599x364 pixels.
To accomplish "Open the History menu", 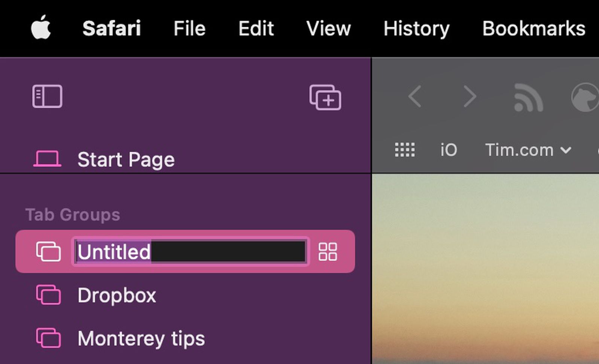I will tap(416, 28).
